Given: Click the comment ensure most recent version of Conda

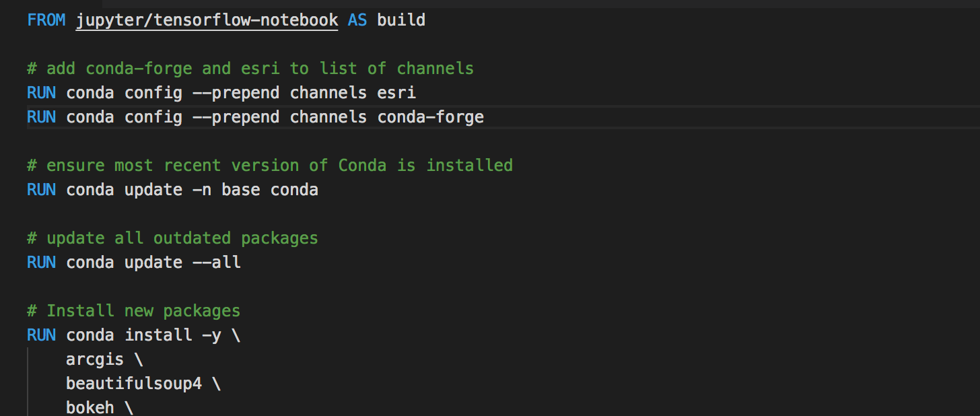Looking at the screenshot, I should tap(270, 166).
